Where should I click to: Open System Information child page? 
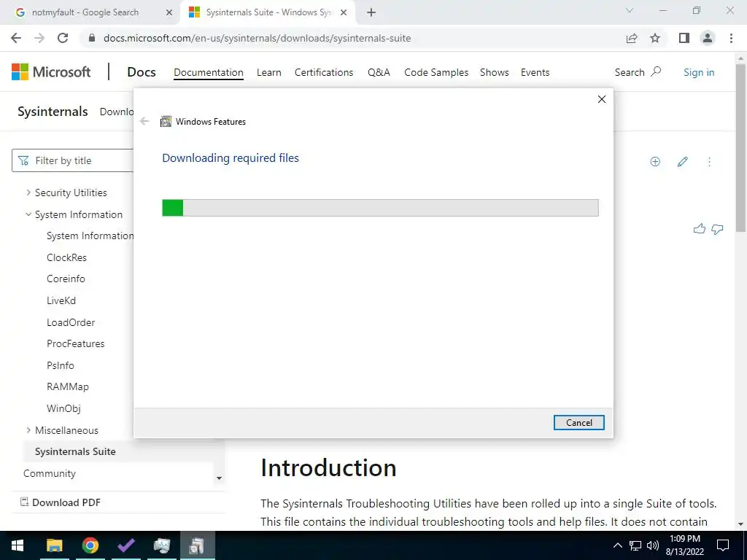(90, 236)
